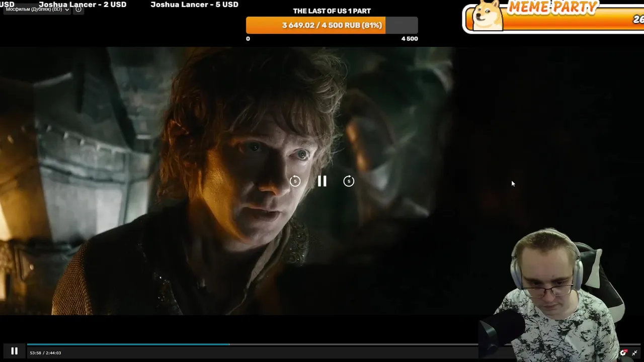The height and width of the screenshot is (362, 644).
Task: Rewind 5 seconds with the back button
Action: click(295, 181)
